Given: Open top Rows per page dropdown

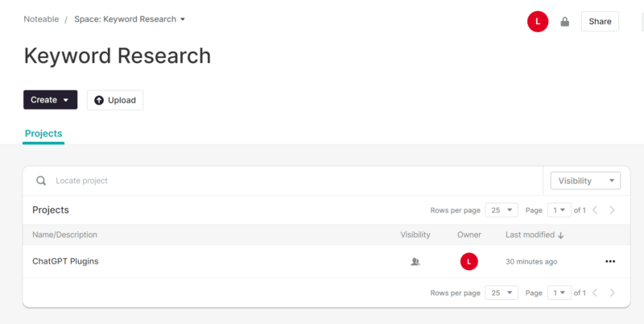Looking at the screenshot, I should [502, 210].
